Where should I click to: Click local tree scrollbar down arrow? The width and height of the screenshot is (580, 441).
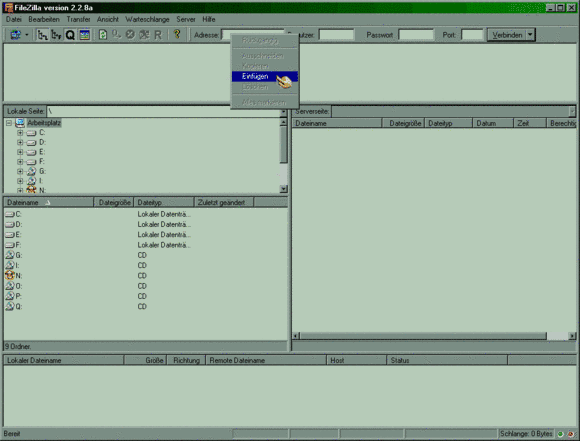pos(284,189)
